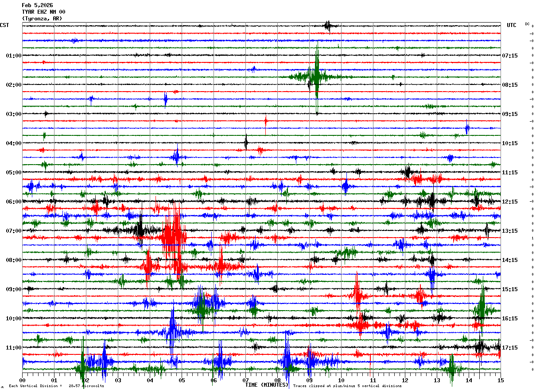Click the 11:15 UTC time label
The image size is (536, 392).
(x=510, y=173)
